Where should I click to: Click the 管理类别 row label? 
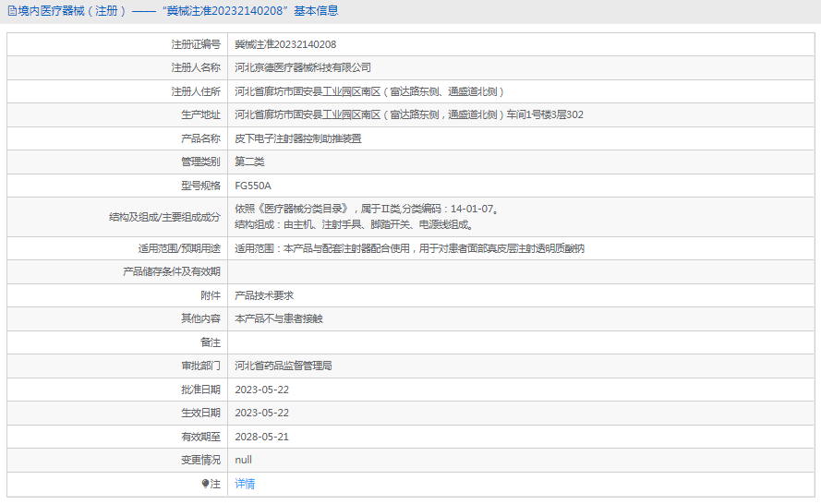pos(201,162)
